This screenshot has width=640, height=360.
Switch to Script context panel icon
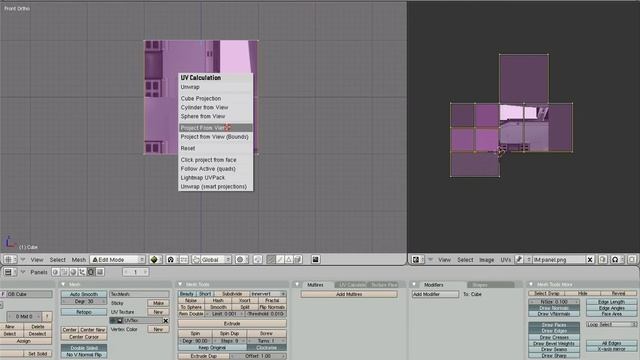tap(64, 272)
